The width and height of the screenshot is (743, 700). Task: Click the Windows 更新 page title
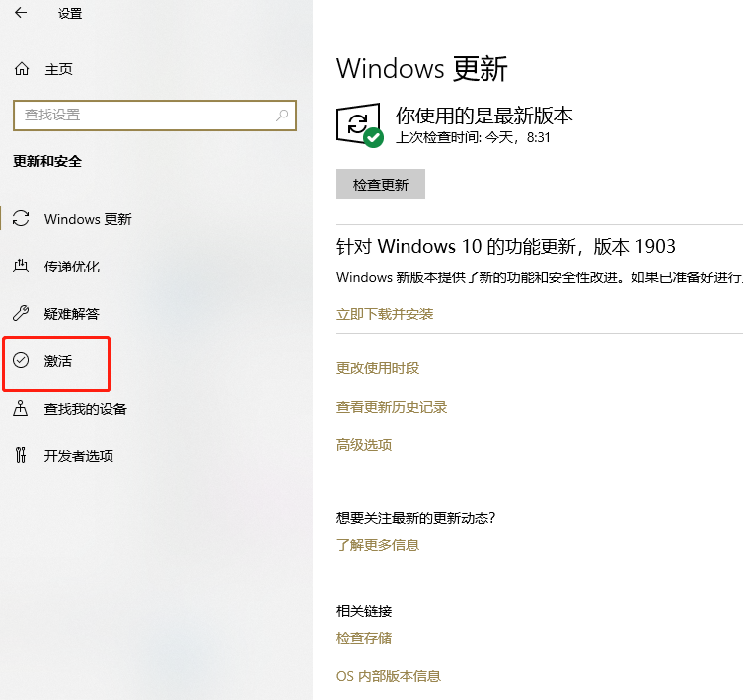pyautogui.click(x=421, y=69)
